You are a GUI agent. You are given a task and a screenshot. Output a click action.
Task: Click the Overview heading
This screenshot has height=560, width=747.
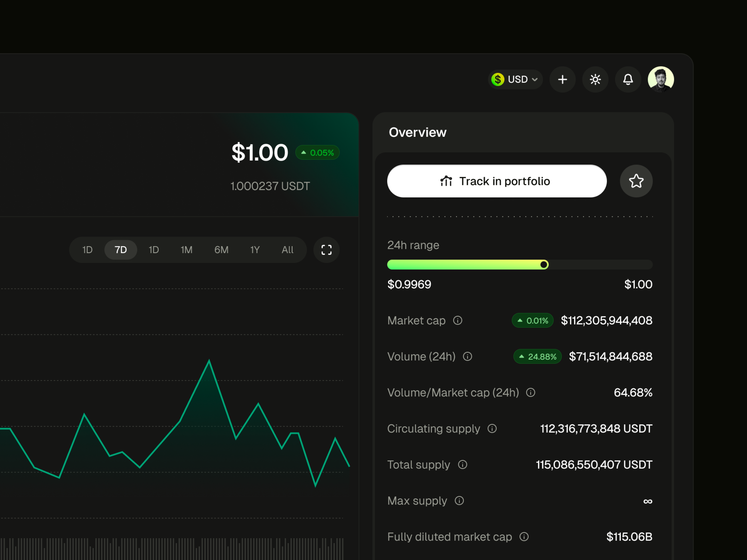417,132
